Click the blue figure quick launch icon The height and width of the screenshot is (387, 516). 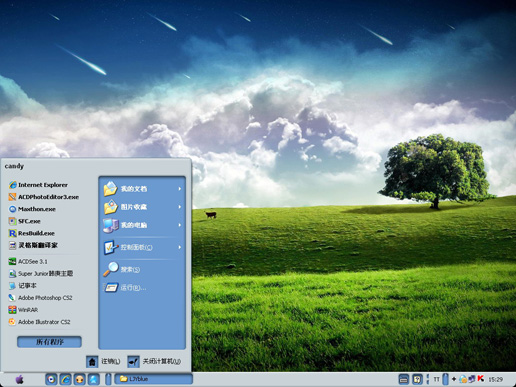94,379
